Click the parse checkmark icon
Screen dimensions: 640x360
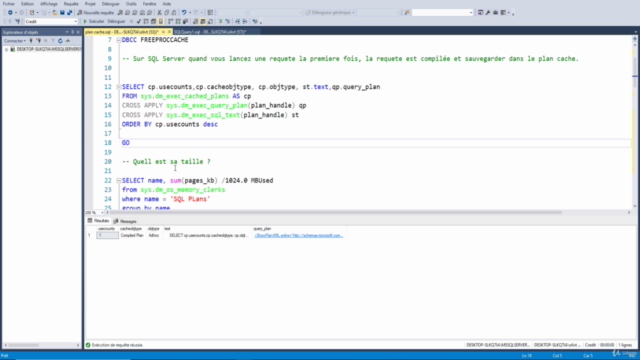coord(139,22)
